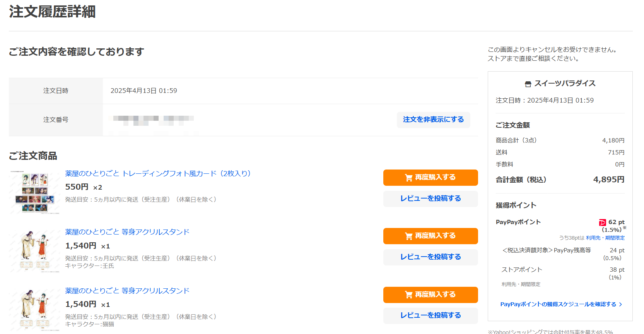Click the photo card product thumbnail
Image resolution: width=644 pixels, height=334 pixels.
pyautogui.click(x=34, y=192)
